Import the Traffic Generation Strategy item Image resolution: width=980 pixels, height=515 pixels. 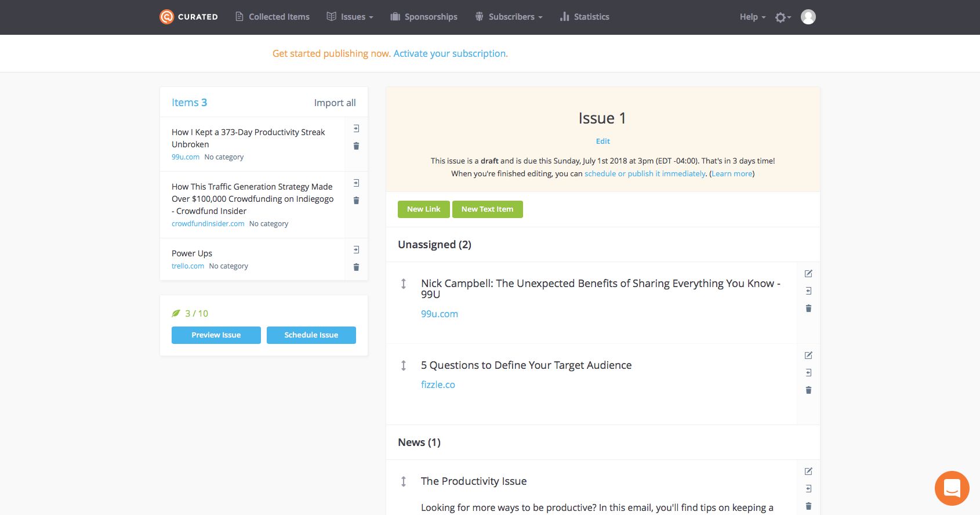point(356,183)
